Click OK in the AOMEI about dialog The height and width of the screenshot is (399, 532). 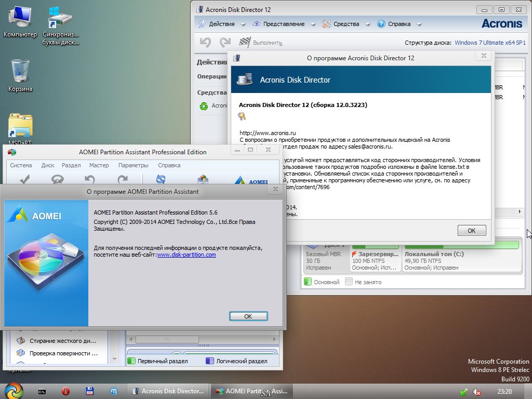tap(248, 316)
